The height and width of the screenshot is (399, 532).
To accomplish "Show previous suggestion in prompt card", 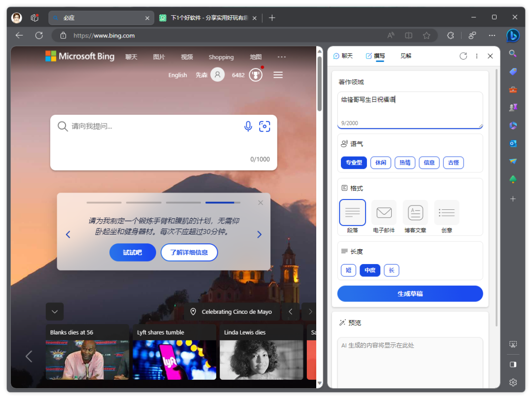I will [x=68, y=234].
